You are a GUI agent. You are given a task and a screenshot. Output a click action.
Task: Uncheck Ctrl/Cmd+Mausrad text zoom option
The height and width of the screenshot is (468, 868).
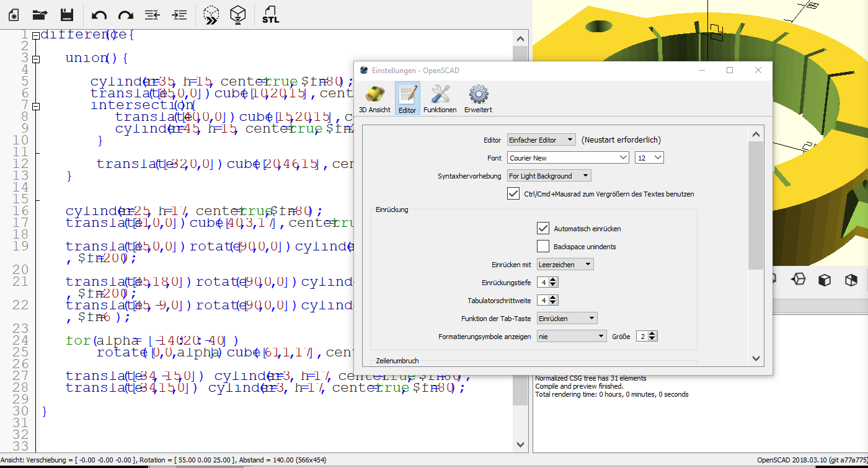point(513,193)
